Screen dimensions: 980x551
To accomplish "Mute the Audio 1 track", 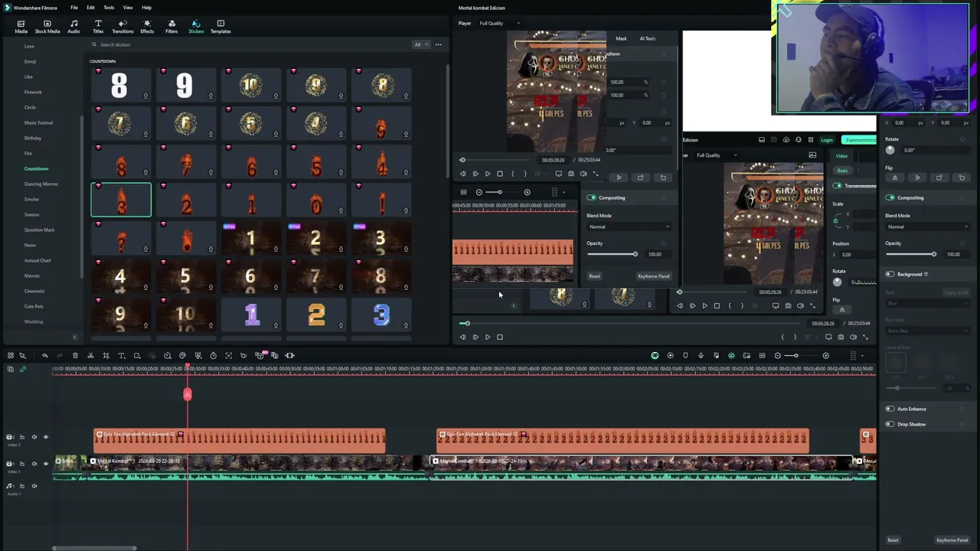I will [x=34, y=486].
